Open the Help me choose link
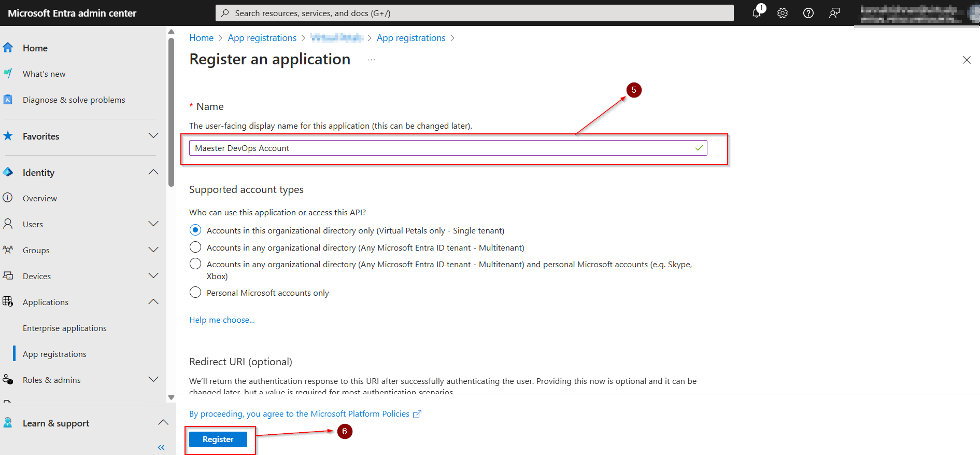The width and height of the screenshot is (980, 455). click(222, 320)
